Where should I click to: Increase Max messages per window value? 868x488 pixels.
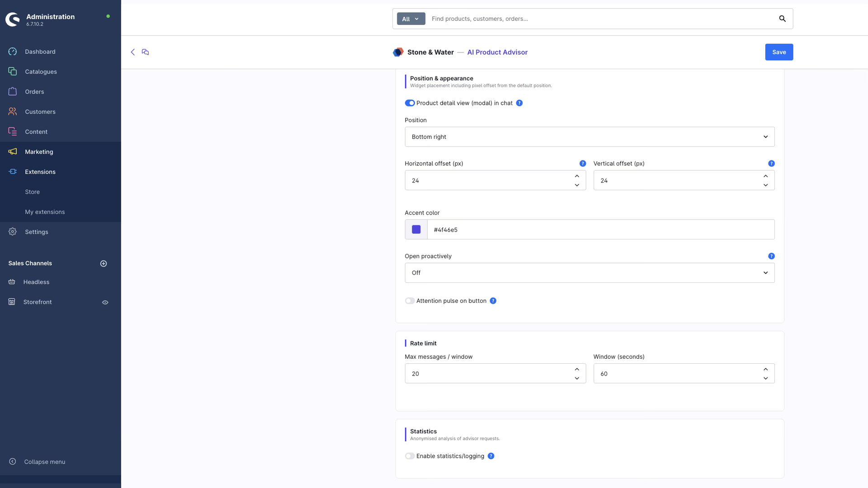point(577,369)
